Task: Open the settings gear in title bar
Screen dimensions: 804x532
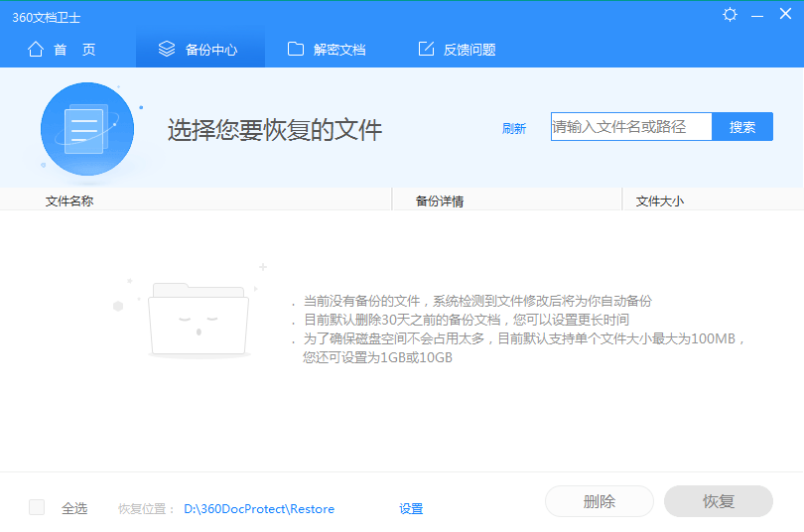Action: pos(731,14)
